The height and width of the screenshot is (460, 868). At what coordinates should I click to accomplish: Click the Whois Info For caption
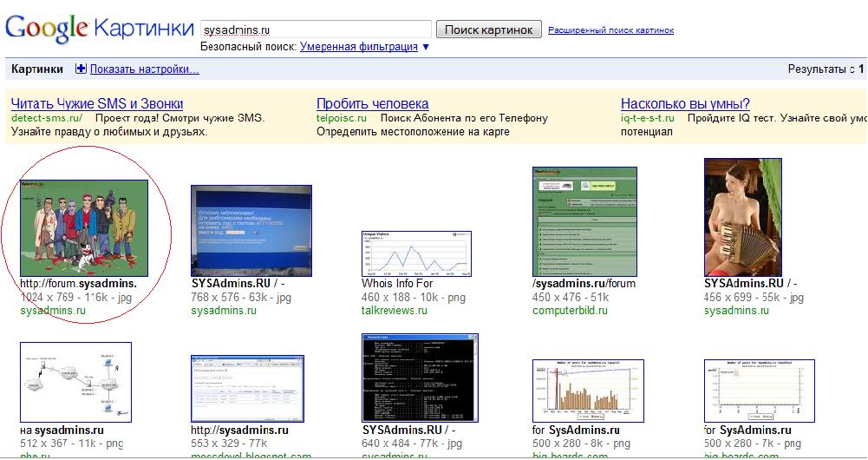[397, 283]
